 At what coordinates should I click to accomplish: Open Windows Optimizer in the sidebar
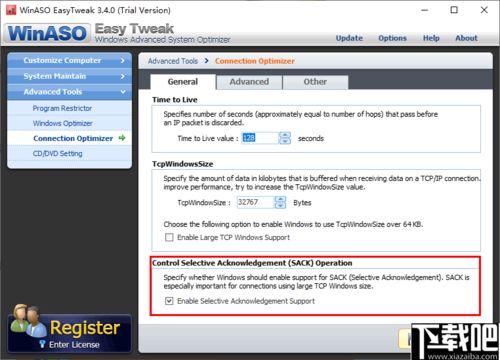pyautogui.click(x=63, y=123)
